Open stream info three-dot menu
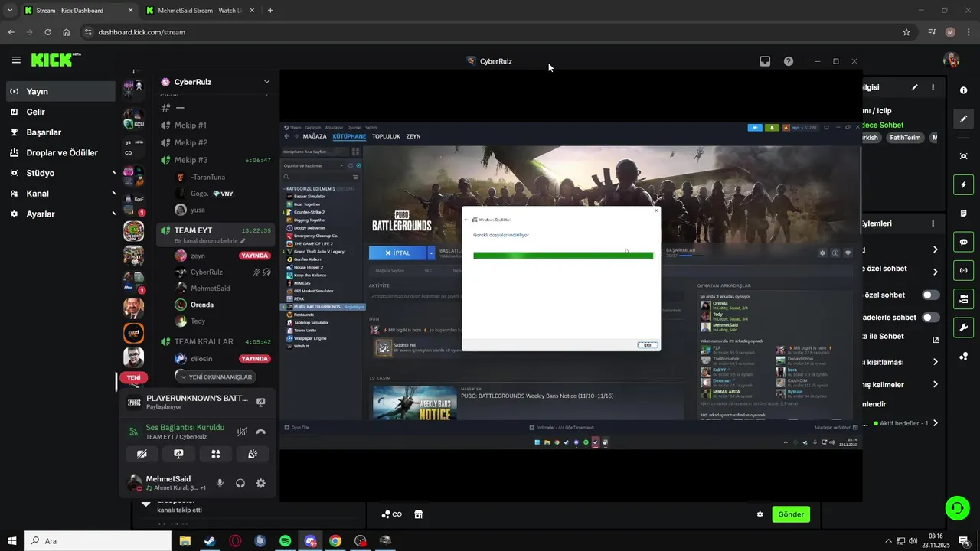The height and width of the screenshot is (551, 980). click(x=933, y=87)
